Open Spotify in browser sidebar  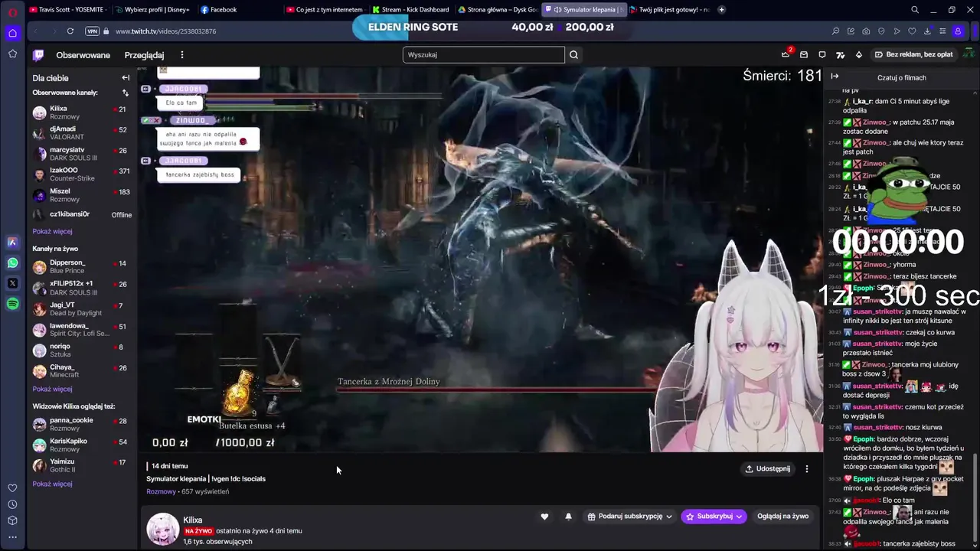coord(12,304)
